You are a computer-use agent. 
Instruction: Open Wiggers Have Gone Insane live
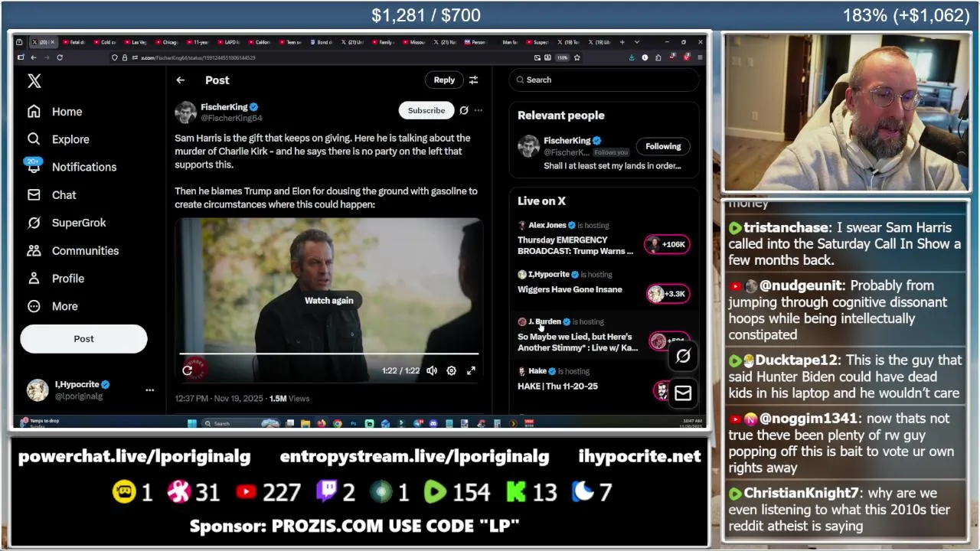pyautogui.click(x=570, y=290)
